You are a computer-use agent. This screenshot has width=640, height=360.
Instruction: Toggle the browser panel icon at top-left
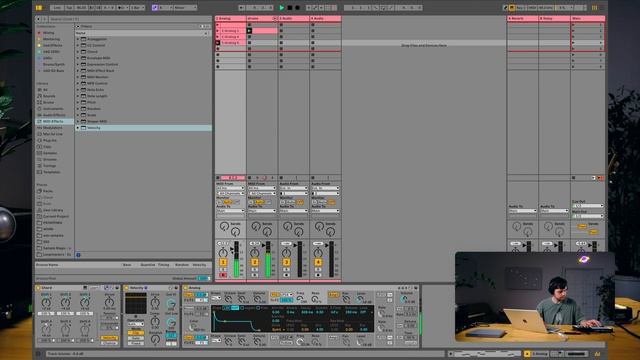click(x=39, y=7)
